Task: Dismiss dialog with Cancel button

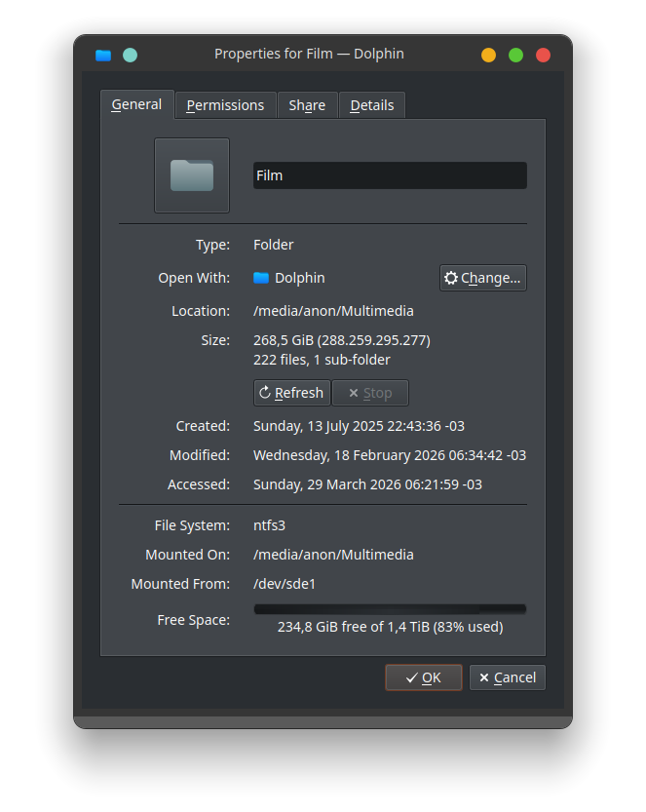Action: point(508,677)
